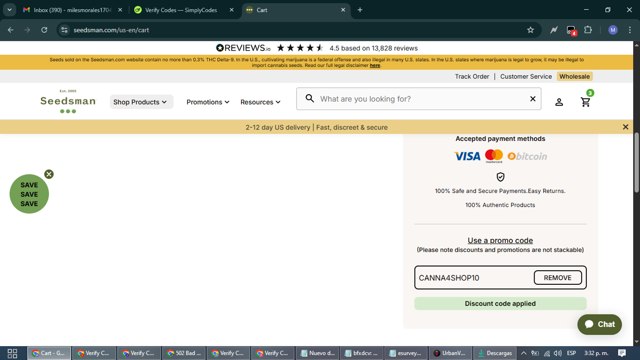Open Windows Task View button
This screenshot has width=640, height=360.
[x=12, y=353]
